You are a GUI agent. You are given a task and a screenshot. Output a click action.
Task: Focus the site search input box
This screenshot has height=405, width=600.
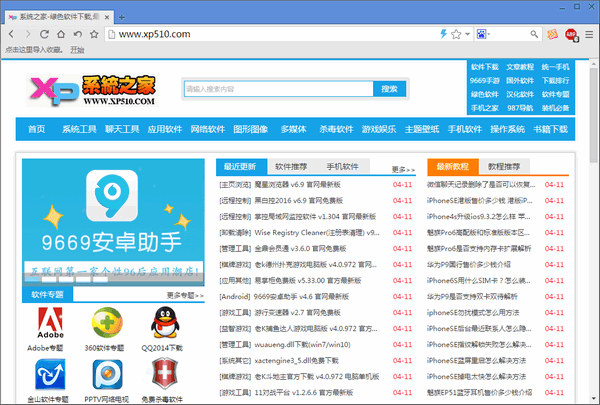(279, 89)
